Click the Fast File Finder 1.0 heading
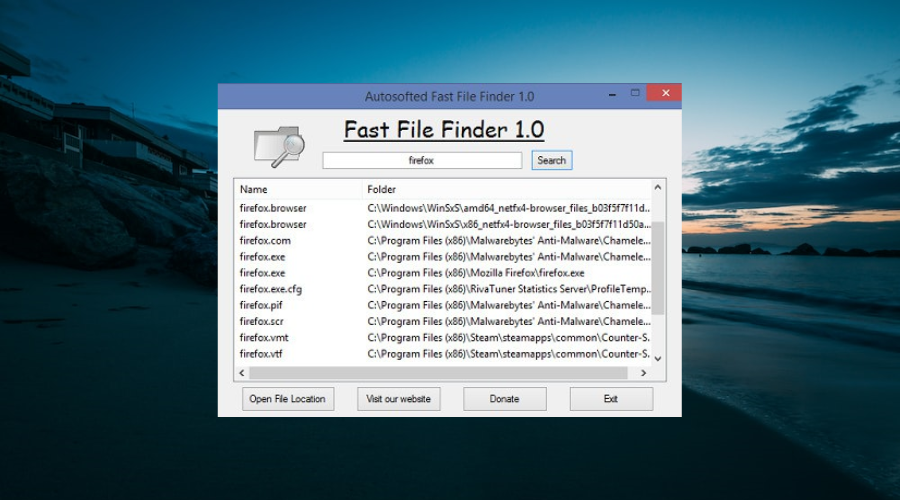Viewport: 900px width, 500px height. [x=444, y=130]
